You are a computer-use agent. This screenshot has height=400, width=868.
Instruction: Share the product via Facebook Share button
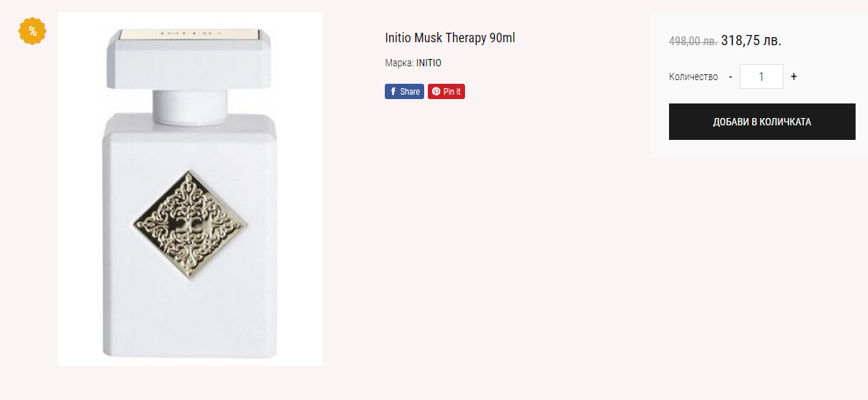coord(404,92)
